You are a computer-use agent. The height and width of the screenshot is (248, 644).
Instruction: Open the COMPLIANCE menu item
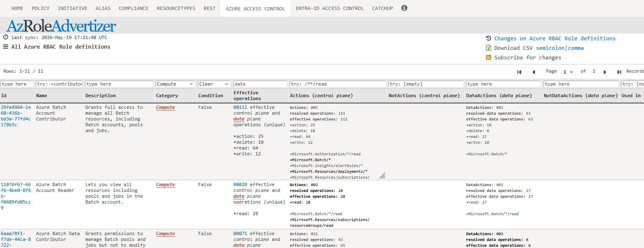134,8
